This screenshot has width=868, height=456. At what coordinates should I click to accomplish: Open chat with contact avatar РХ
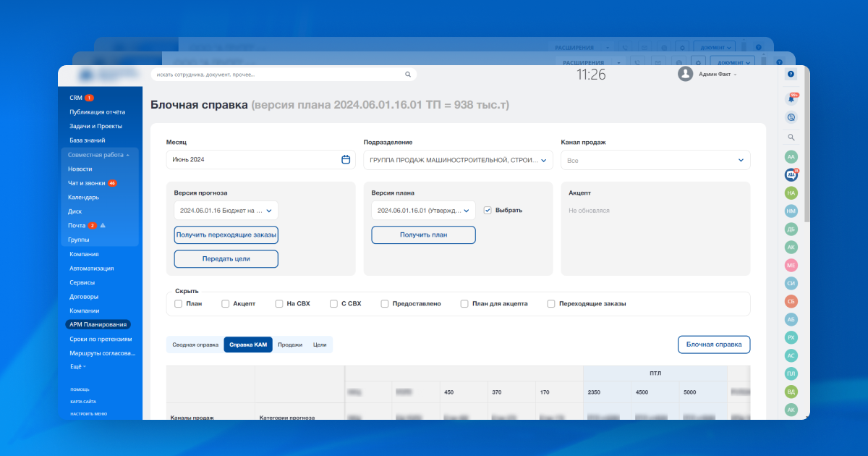tap(791, 337)
